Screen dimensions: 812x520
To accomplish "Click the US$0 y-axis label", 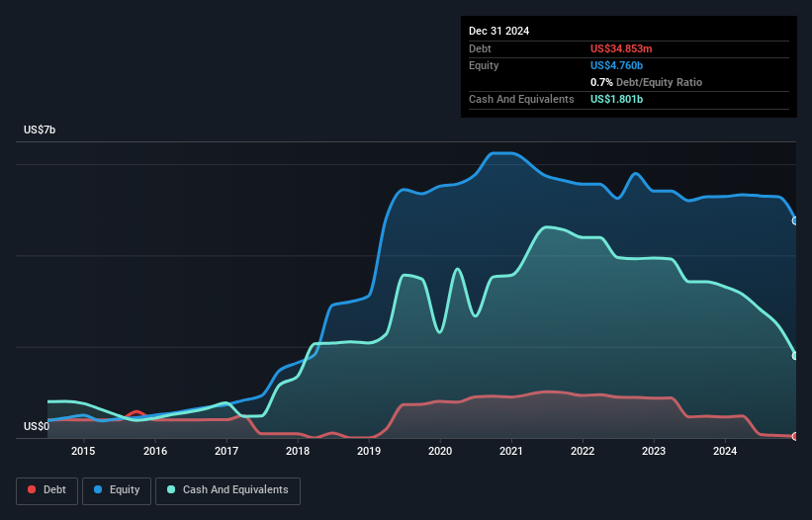I will point(37,426).
